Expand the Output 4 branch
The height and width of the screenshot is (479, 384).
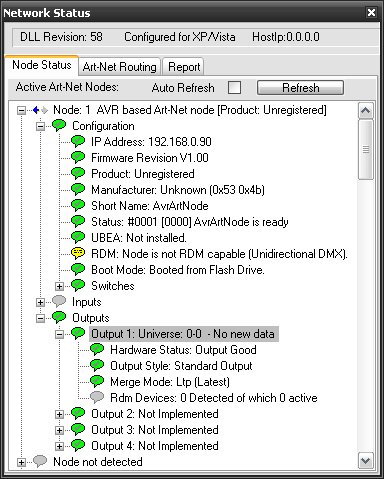click(59, 446)
